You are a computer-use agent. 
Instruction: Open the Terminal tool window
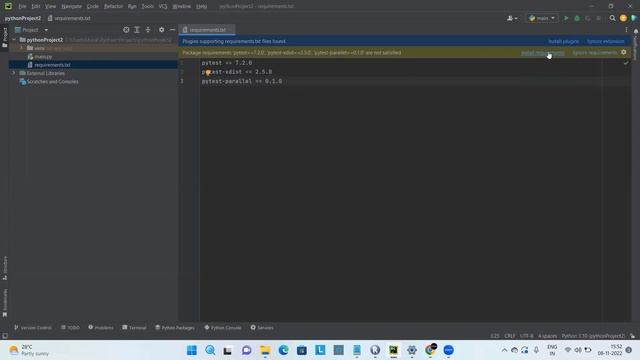click(x=134, y=328)
